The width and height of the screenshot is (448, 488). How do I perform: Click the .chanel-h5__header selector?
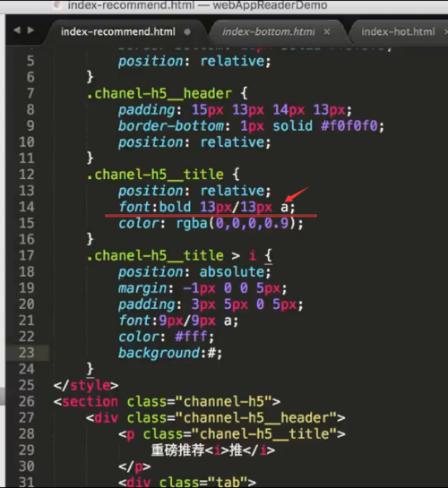(159, 93)
